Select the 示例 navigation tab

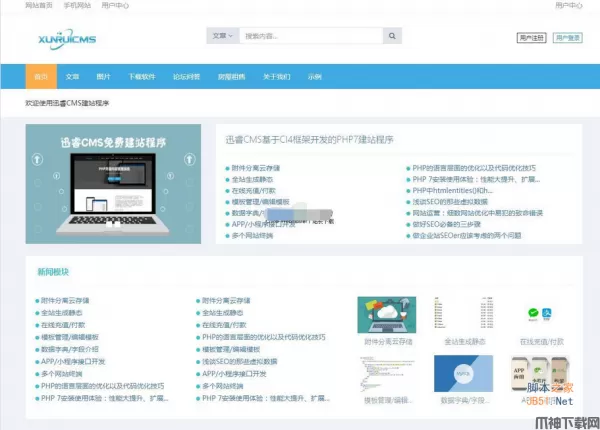(315, 77)
